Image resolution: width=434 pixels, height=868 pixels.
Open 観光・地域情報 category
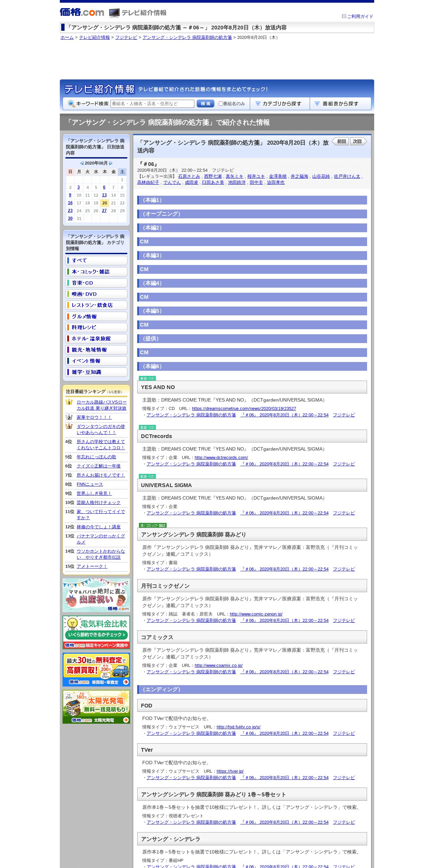point(96,349)
